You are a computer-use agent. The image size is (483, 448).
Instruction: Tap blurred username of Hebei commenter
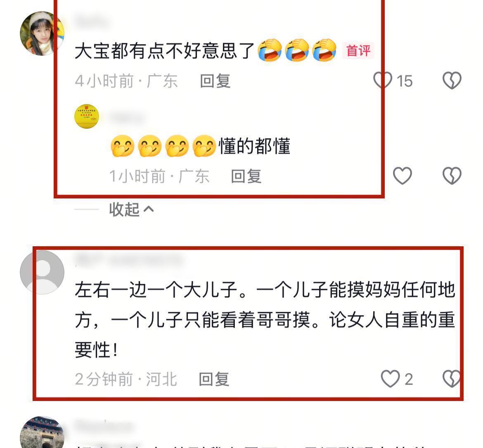coord(129,260)
